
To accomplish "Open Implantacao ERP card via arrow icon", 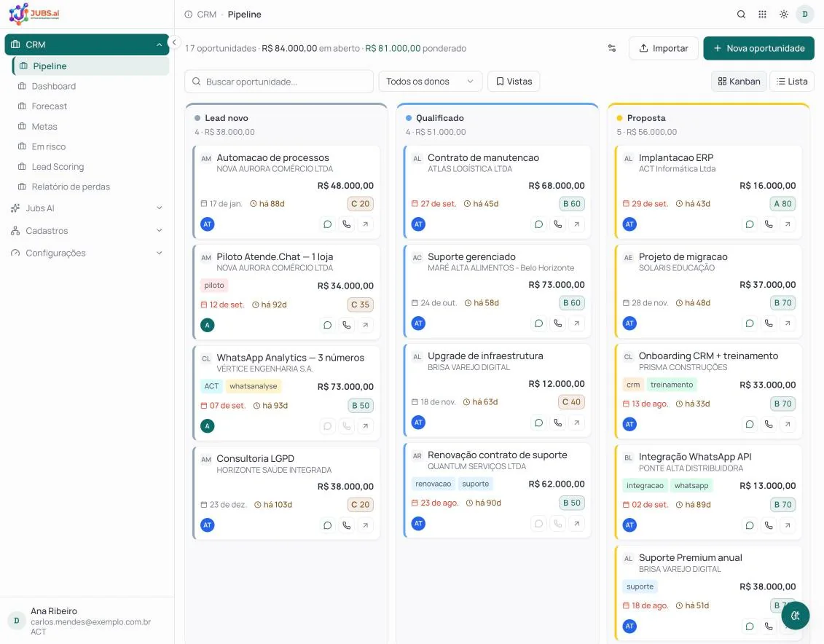I will 788,224.
